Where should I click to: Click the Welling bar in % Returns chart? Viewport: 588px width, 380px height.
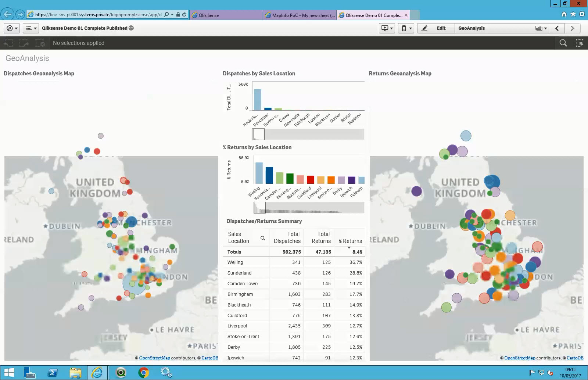[x=259, y=173]
